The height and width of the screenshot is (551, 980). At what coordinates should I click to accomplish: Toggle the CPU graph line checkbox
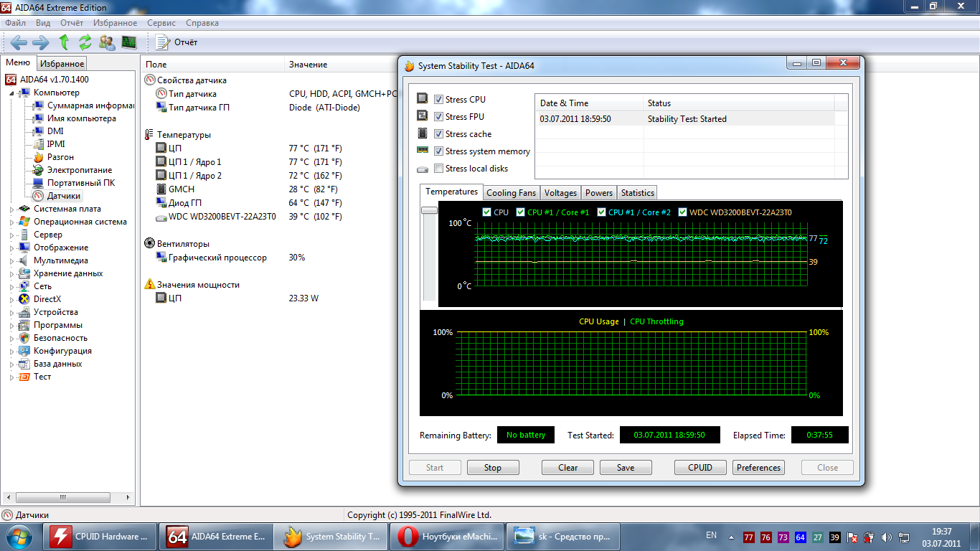click(x=487, y=212)
